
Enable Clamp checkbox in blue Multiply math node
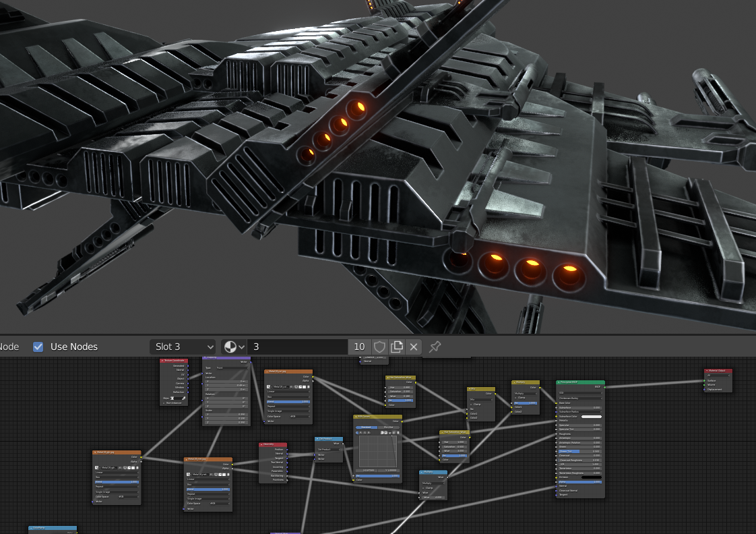point(424,487)
